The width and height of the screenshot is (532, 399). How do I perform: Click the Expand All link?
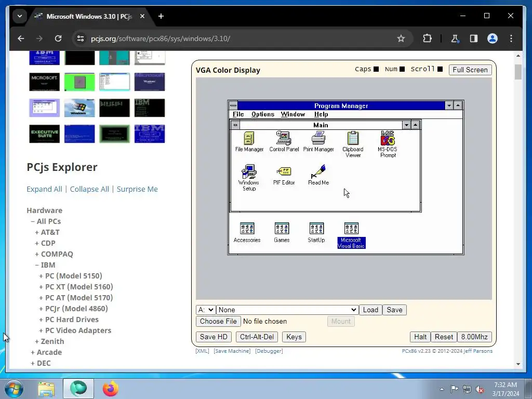pyautogui.click(x=45, y=189)
